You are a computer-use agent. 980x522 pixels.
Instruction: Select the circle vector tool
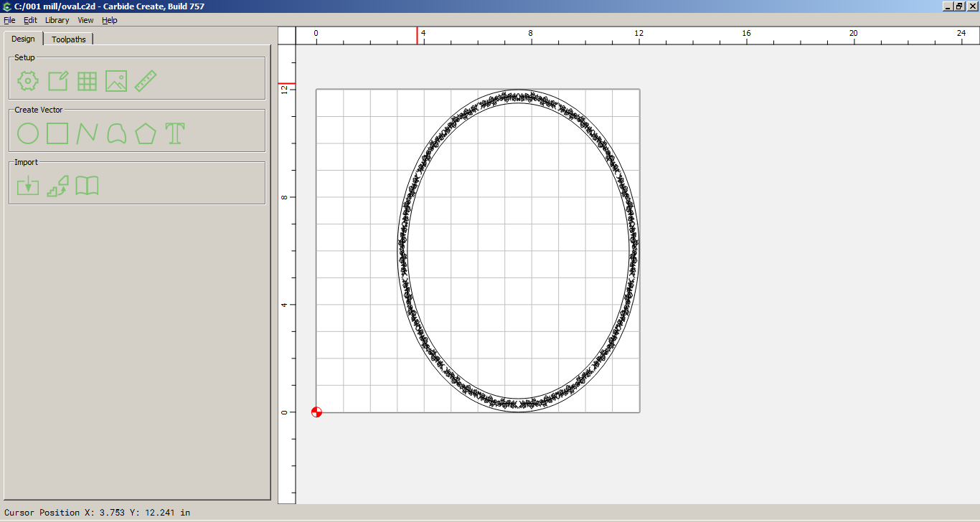[x=28, y=133]
